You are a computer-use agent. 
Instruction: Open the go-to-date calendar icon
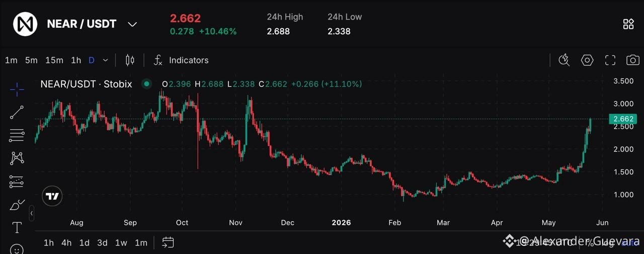[169, 243]
